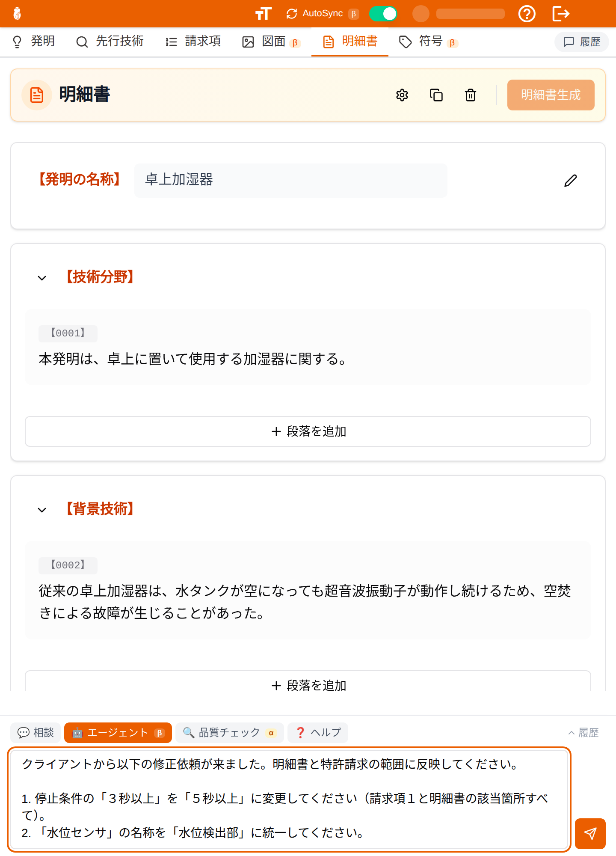Expand the chat 履歴 panel above the message box
Screen dimensions: 616x856
583,733
